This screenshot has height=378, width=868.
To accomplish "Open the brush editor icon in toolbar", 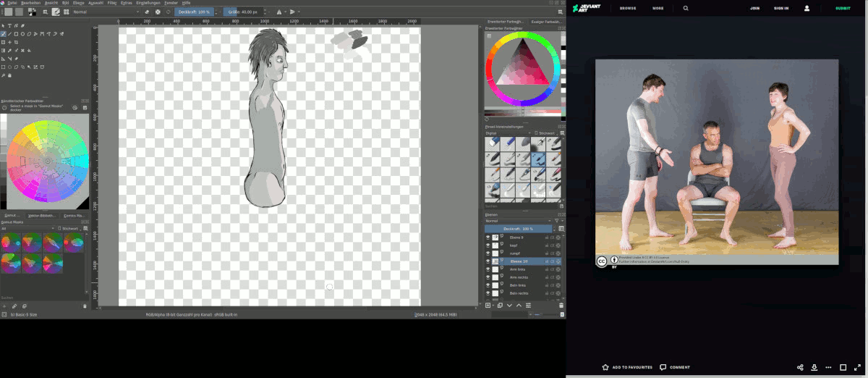I will tap(55, 12).
